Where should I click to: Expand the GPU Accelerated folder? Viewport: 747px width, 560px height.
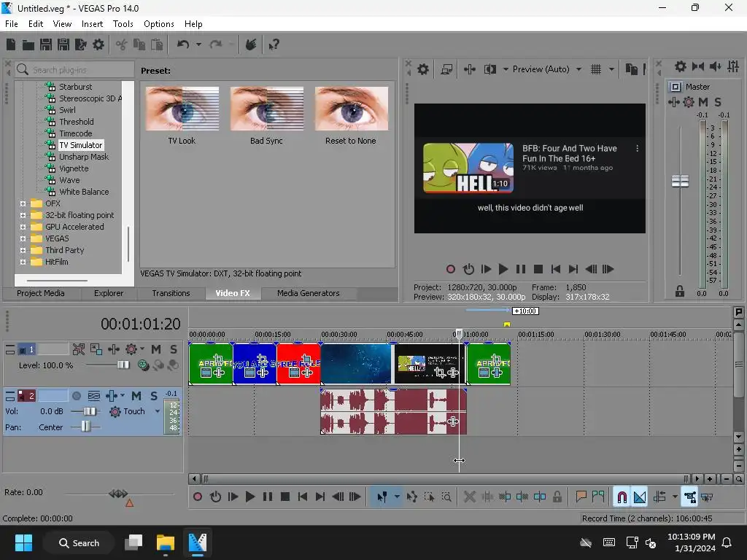point(23,227)
